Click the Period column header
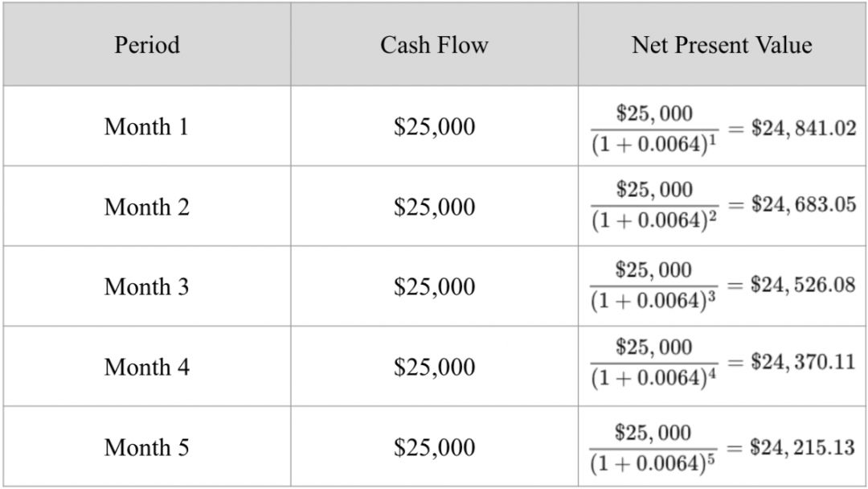Viewport: 868px width, 489px height. pyautogui.click(x=146, y=45)
